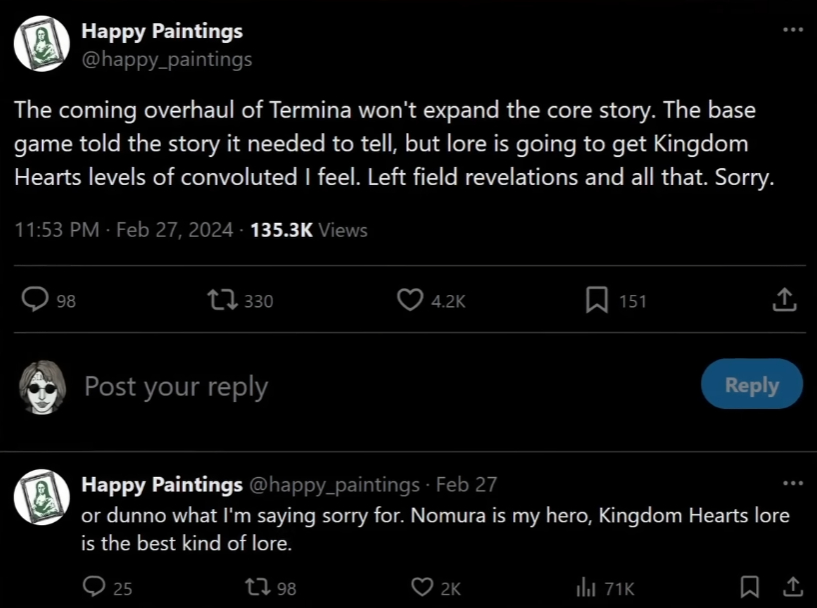Open the @happy_paintings handle in main tweet

[166, 59]
